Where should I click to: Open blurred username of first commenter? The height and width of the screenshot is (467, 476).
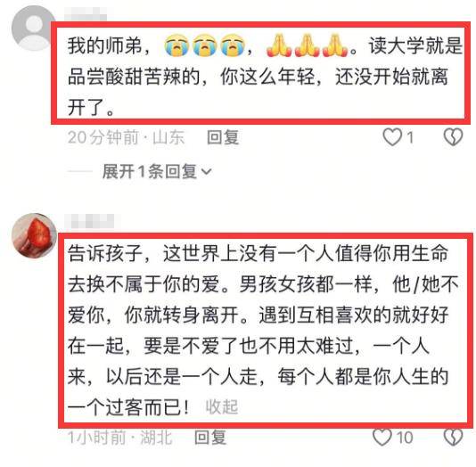click(x=86, y=14)
